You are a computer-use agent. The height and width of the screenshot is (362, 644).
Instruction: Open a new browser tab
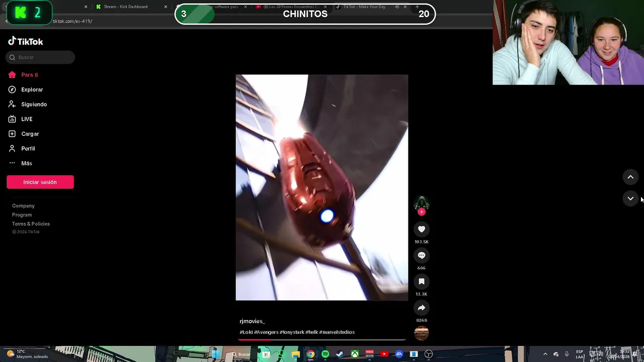[x=417, y=7]
